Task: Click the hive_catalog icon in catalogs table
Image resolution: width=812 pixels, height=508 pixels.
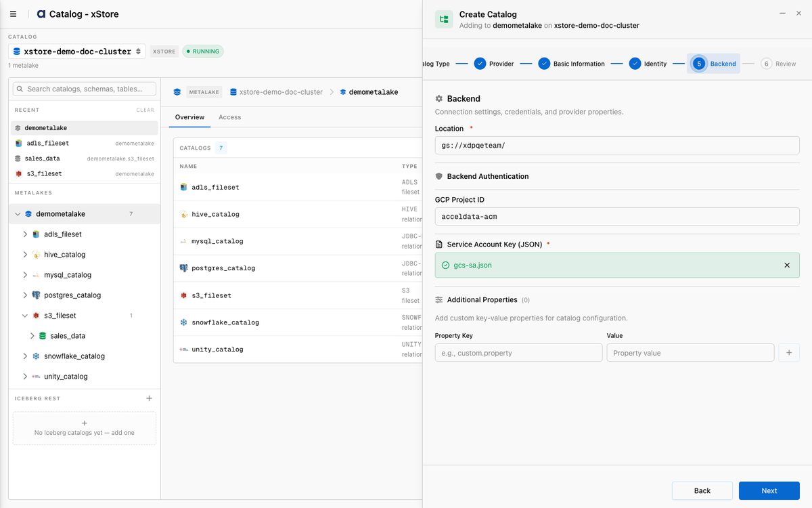Action: click(x=184, y=214)
